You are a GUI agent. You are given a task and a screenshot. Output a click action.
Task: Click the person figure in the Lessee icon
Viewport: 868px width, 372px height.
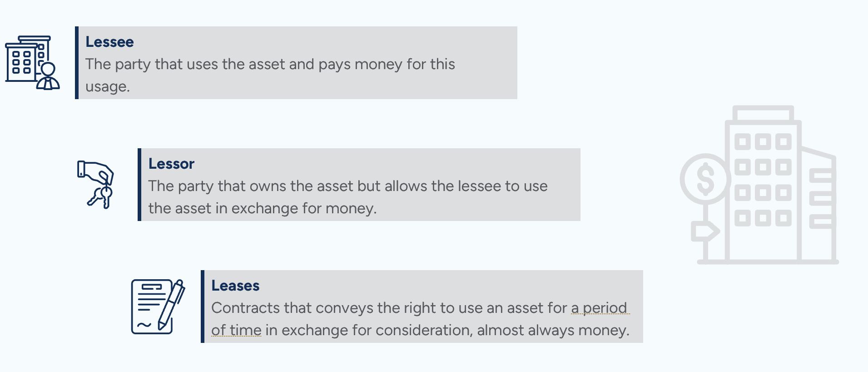tap(48, 77)
